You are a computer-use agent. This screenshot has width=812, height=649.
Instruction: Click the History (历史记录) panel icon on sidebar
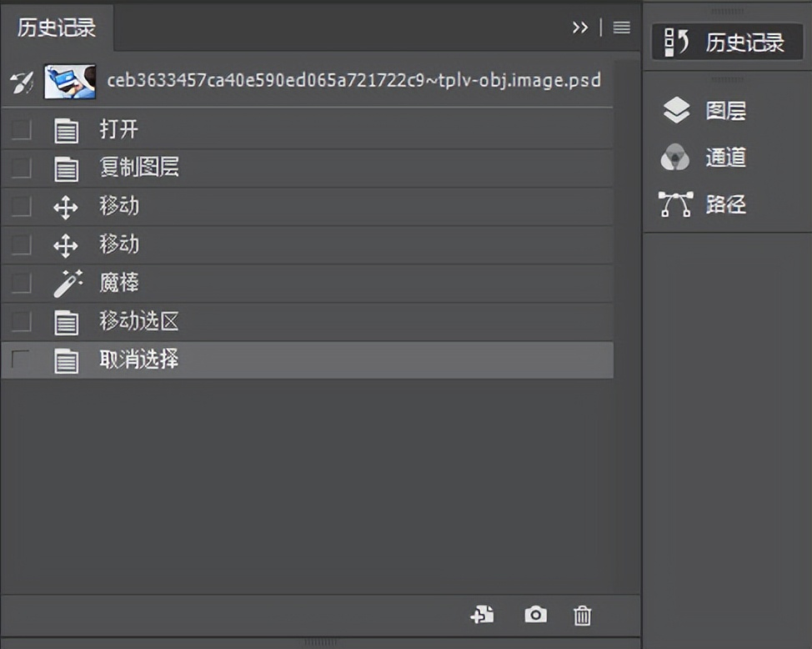676,42
